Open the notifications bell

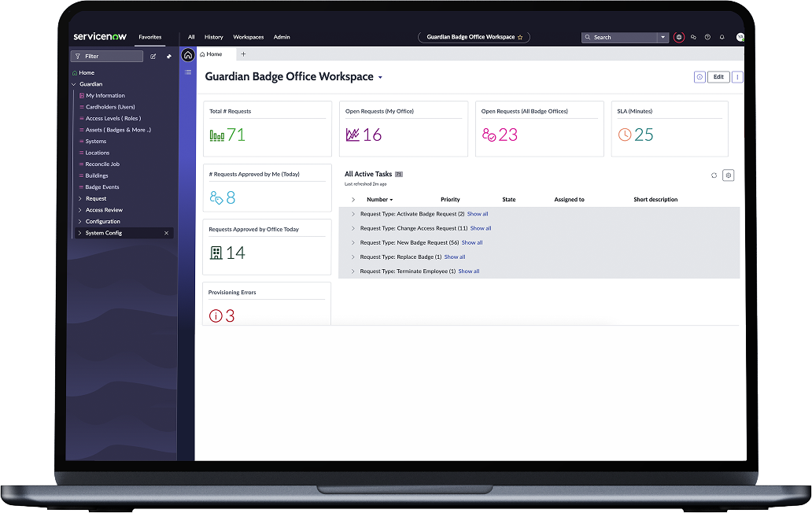point(722,37)
